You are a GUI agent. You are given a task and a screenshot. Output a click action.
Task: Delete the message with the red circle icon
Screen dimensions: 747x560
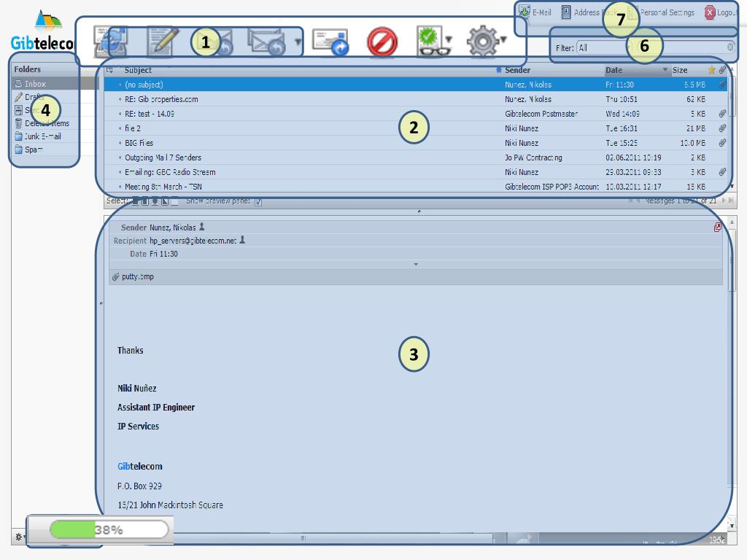click(x=382, y=42)
